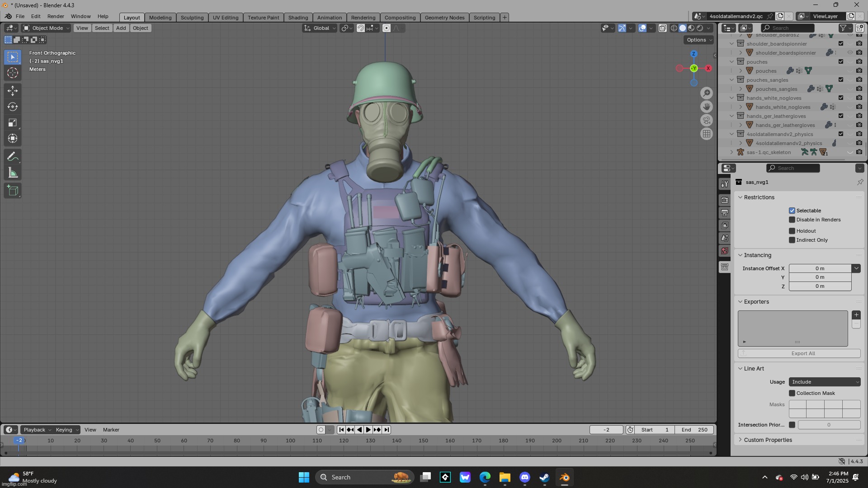
Task: Activate the Move tool
Action: tap(13, 91)
